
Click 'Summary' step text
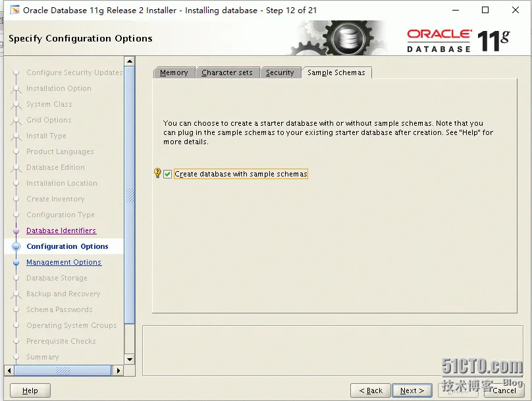43,357
